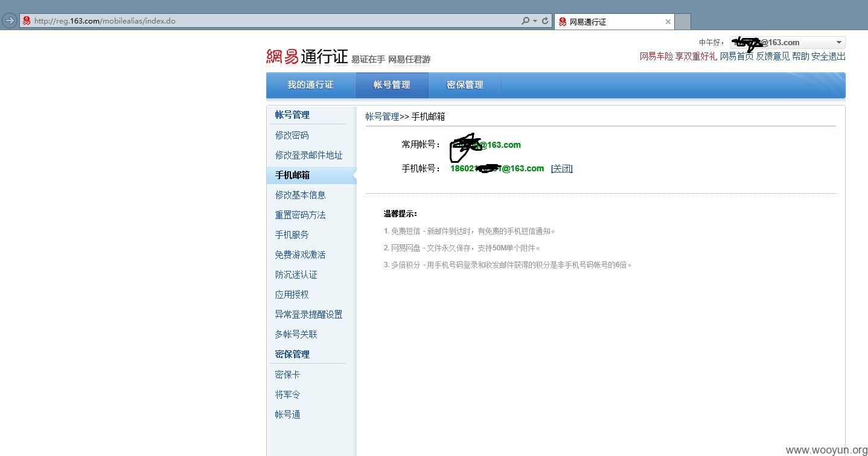Switch to 密保管理 tab

coord(465,85)
